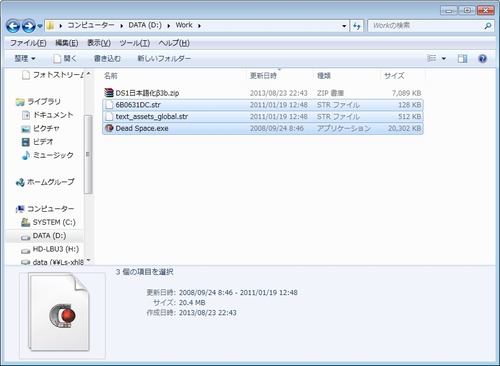Open the ファイル(F) menu
The image size is (500, 366).
[28, 43]
